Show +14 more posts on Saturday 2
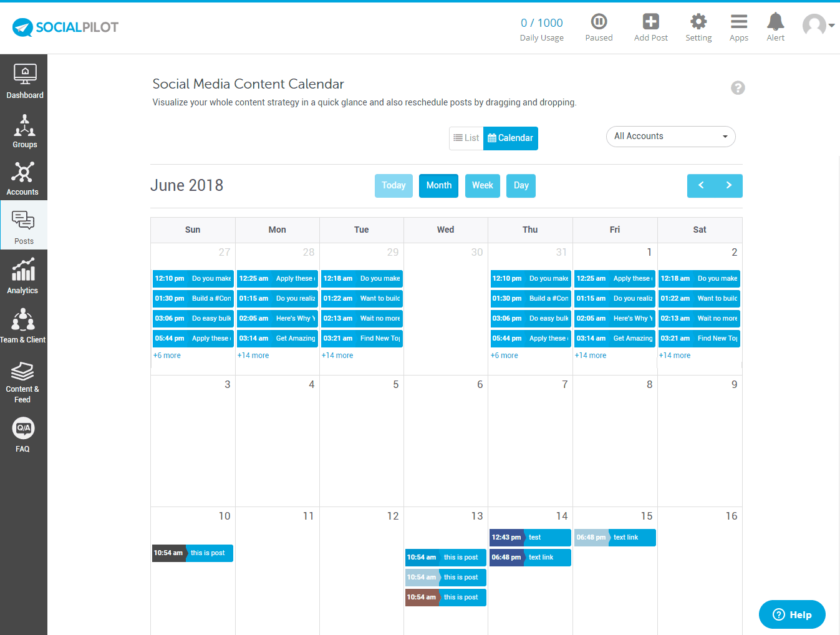The width and height of the screenshot is (840, 635). tap(675, 356)
